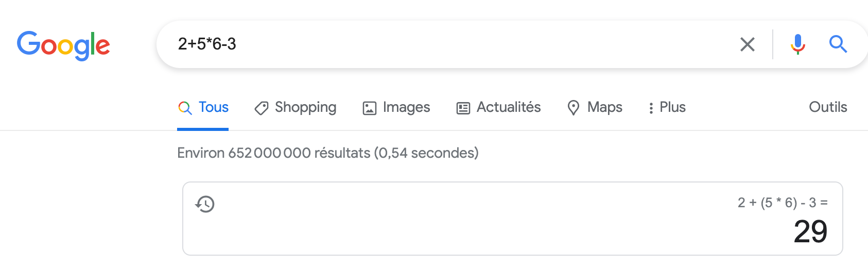868x266 pixels.
Task: Go to the Actualités tab
Action: [x=498, y=107]
